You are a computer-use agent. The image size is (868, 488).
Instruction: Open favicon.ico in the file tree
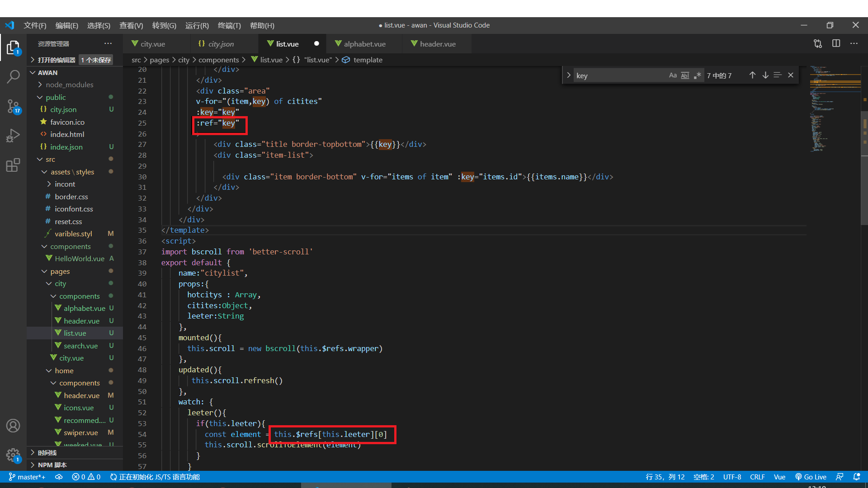point(67,122)
